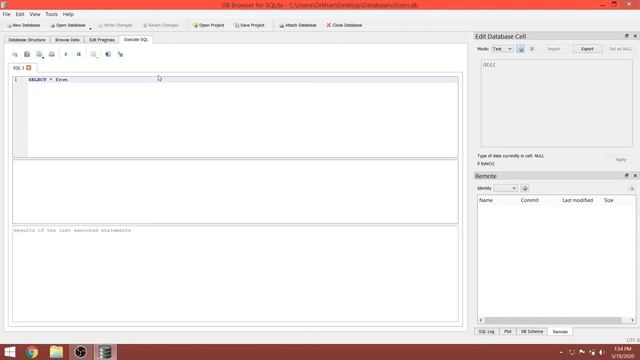Select the Remote bottom tab
This screenshot has height=360, width=640.
[x=560, y=332]
